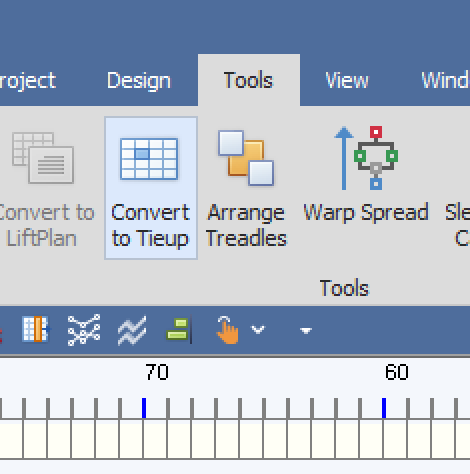The image size is (470, 474).
Task: Select the wavy lines toolbar icon
Action: 132,330
